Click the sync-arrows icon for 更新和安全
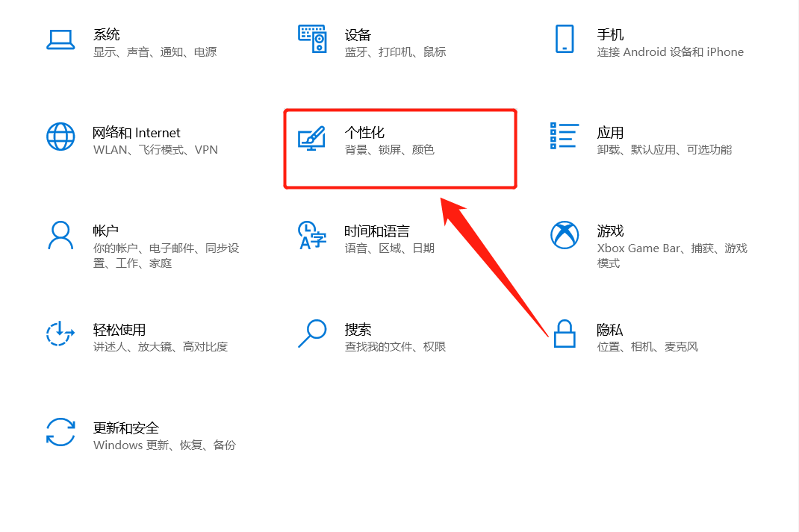799x532 pixels. [x=60, y=432]
